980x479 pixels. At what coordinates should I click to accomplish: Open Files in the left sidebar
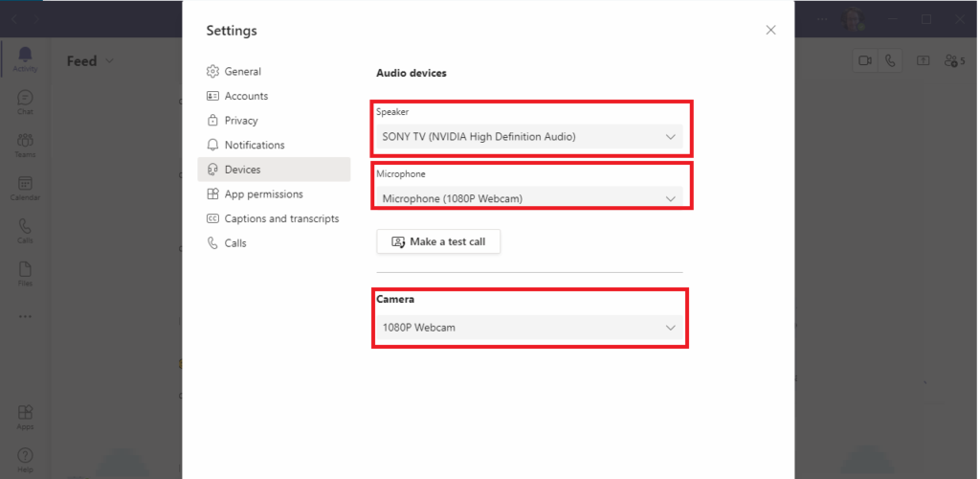[25, 274]
